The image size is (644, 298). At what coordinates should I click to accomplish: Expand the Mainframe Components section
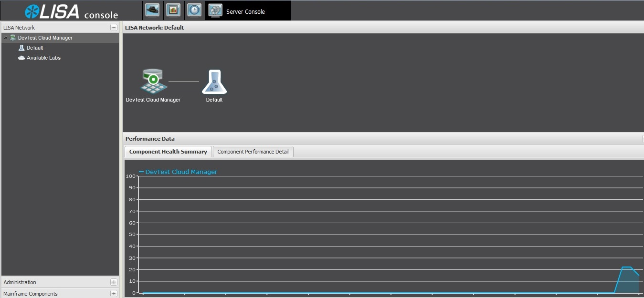[114, 294]
